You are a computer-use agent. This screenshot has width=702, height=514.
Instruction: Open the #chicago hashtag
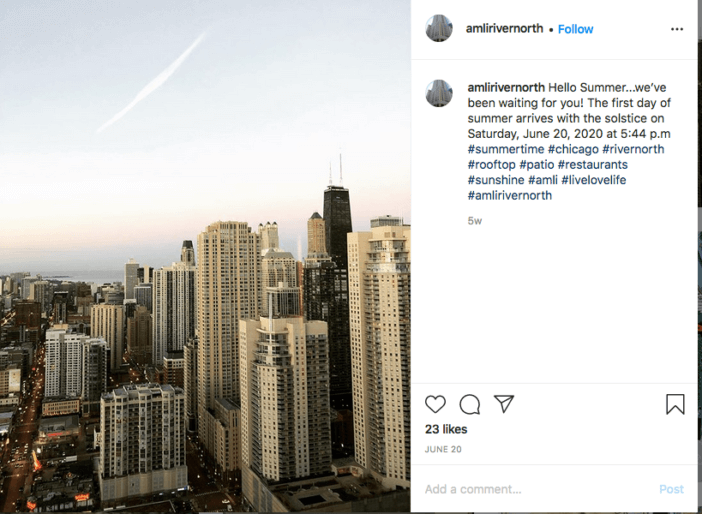point(573,149)
